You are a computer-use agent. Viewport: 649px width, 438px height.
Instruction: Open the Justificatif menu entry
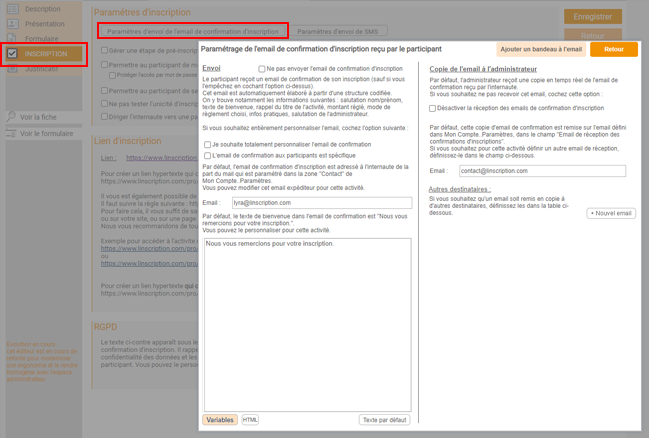coord(41,69)
